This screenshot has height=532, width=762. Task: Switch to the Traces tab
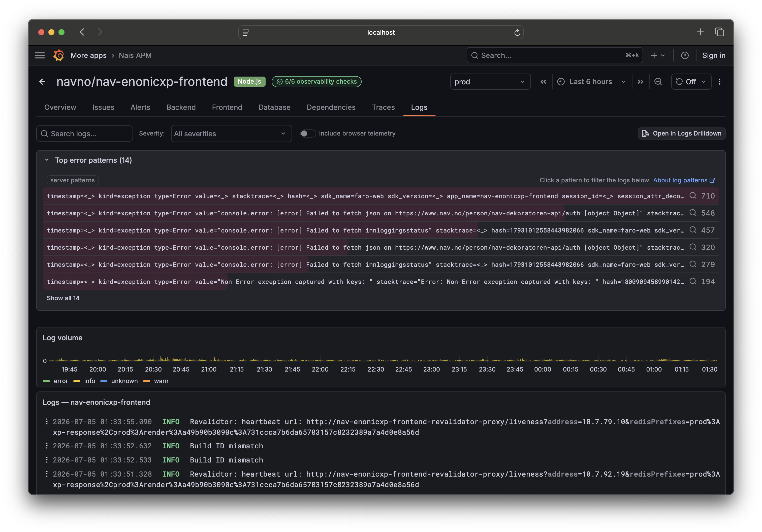383,107
